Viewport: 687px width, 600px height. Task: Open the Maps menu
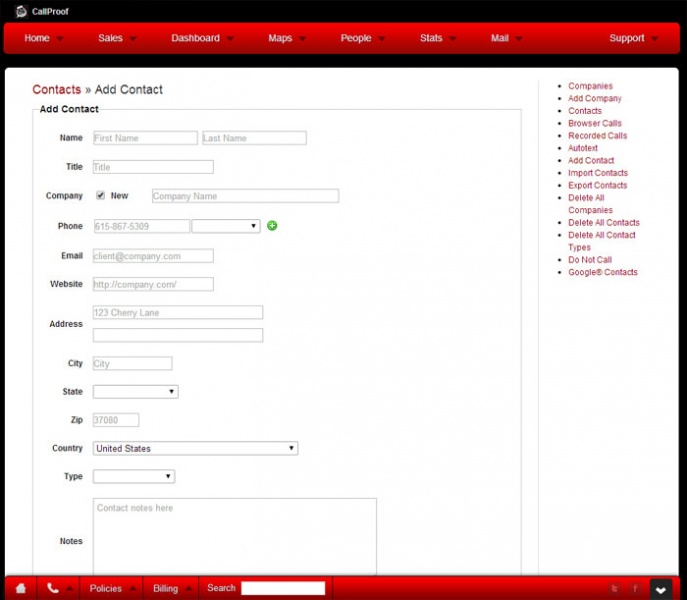point(287,38)
